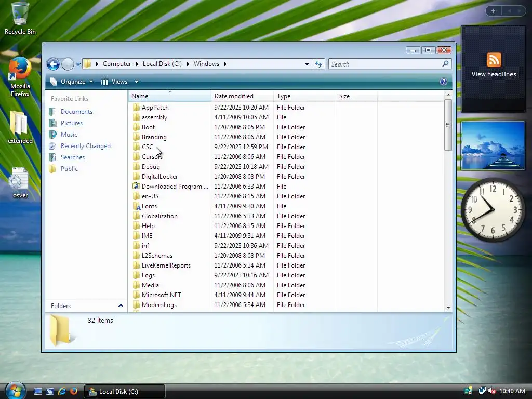Click the search magnifier icon
Screen dimensions: 532x399
pyautogui.click(x=445, y=64)
